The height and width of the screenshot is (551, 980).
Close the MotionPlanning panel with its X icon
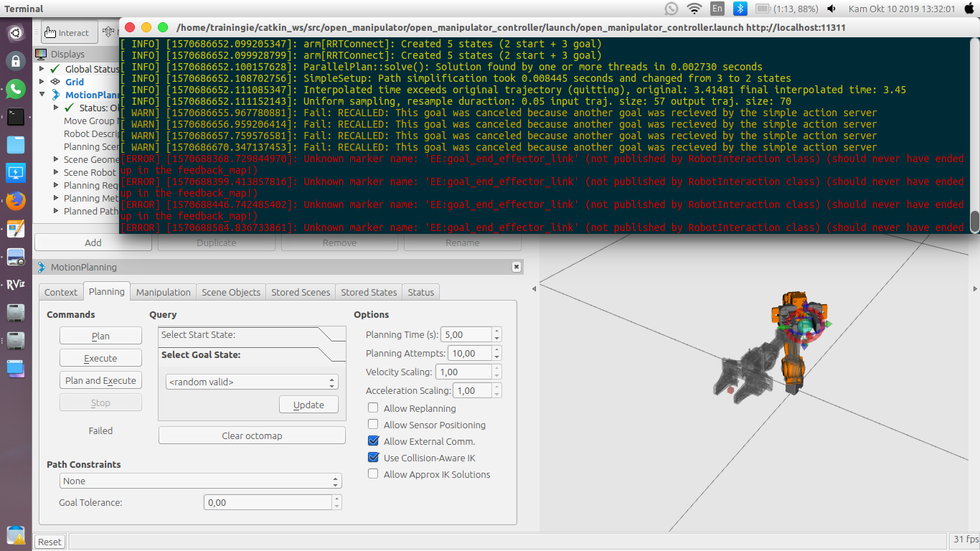tap(516, 267)
